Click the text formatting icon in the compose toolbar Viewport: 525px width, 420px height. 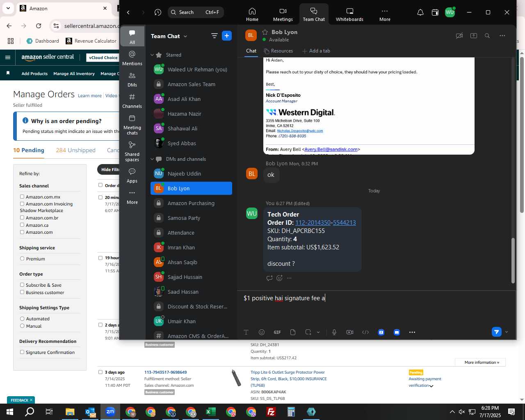246,332
